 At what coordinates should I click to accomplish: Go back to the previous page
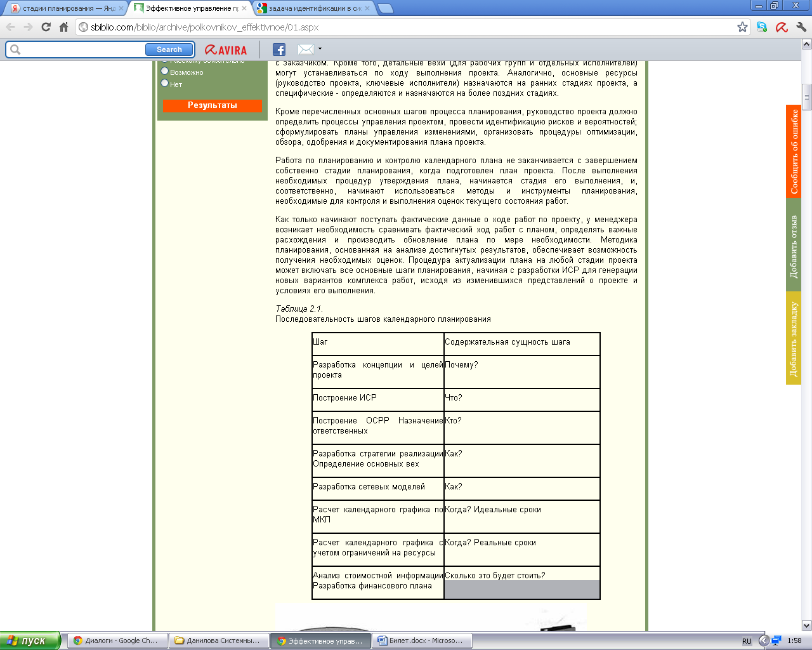[11, 27]
